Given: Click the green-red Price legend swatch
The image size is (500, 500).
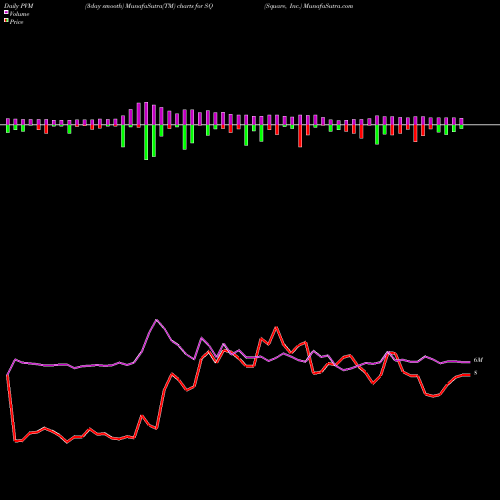Looking at the screenshot, I should click(x=6, y=21).
